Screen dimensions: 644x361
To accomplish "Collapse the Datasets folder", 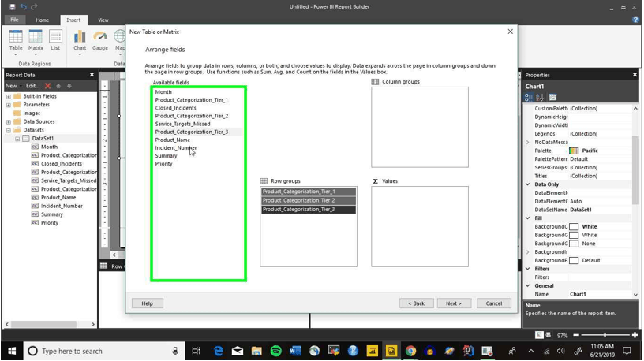I will pos(8,131).
